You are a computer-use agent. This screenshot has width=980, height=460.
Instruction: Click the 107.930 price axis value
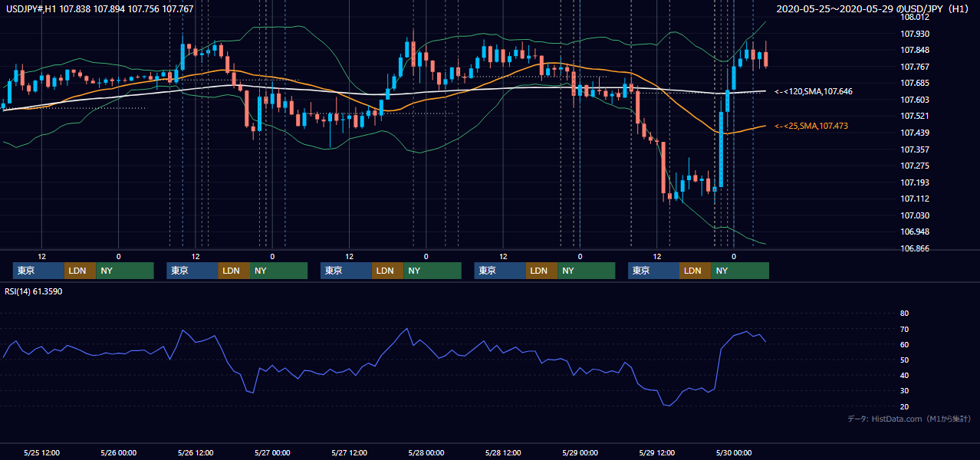click(x=914, y=34)
